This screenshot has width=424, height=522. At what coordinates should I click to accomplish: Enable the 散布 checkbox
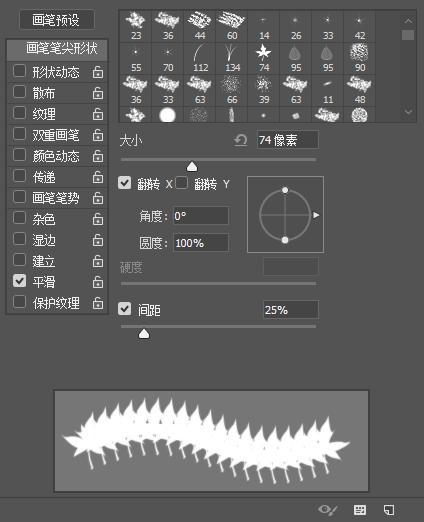point(19,92)
